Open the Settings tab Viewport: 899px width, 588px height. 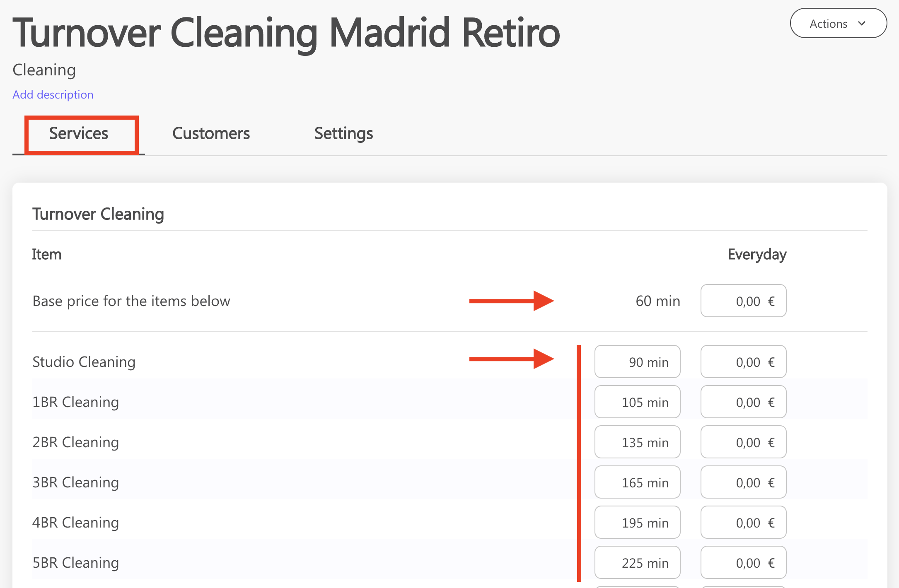point(343,134)
